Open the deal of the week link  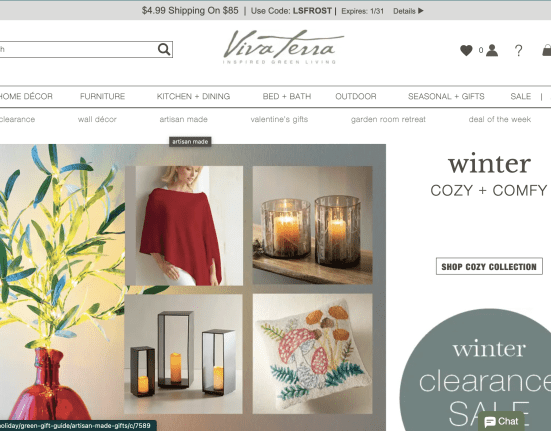point(499,119)
